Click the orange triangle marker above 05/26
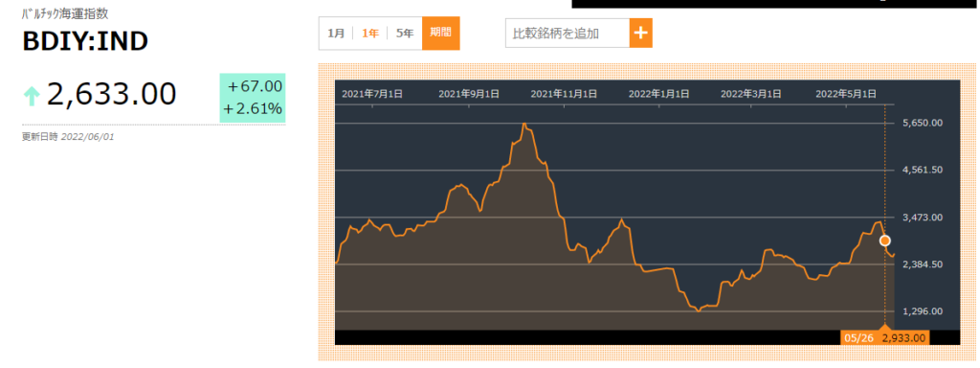 884,328
